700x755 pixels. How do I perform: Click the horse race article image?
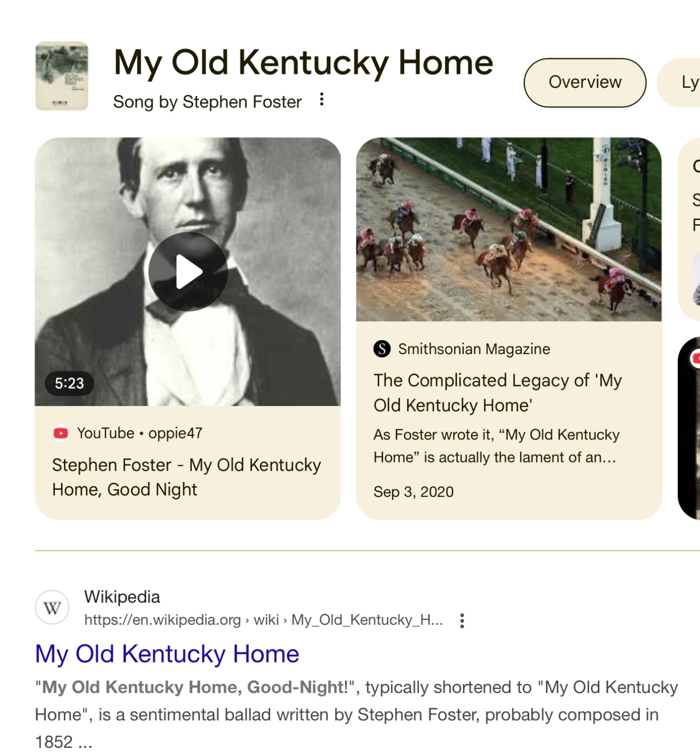[x=509, y=229]
